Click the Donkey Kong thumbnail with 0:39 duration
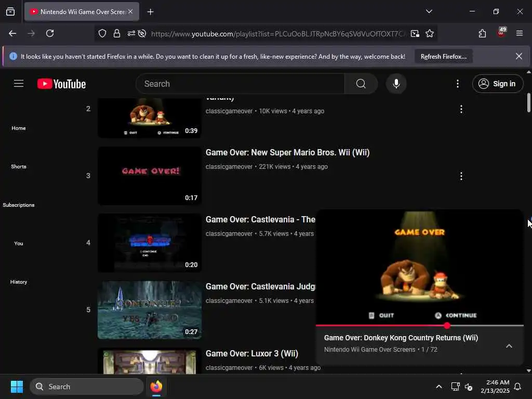This screenshot has height=399, width=532. [150, 117]
